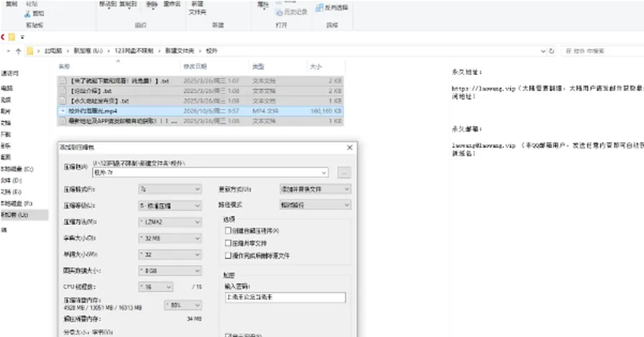Click the file icon of the last .txt row
Viewport: 644px width, 337px height.
coord(63,121)
